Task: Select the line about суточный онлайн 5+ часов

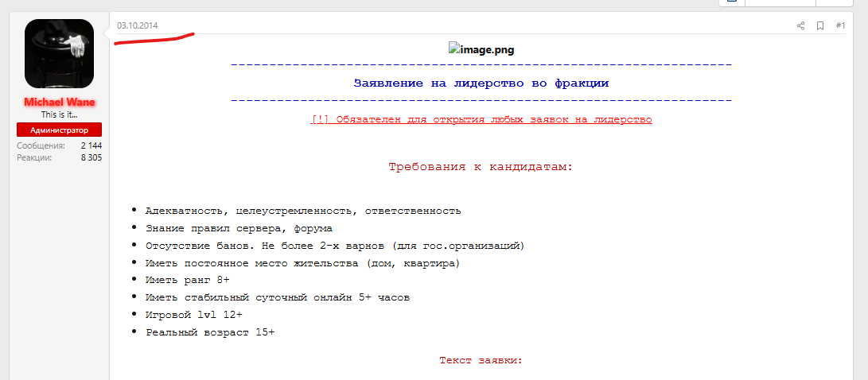Action: pos(278,297)
